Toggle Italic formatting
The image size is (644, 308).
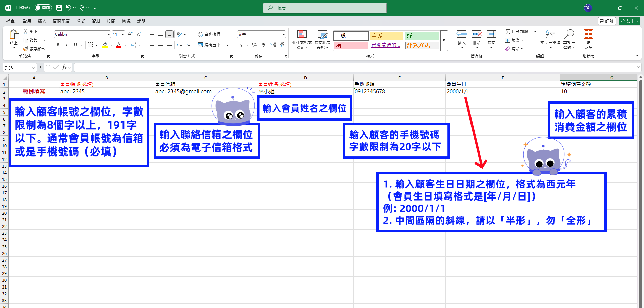pos(67,45)
